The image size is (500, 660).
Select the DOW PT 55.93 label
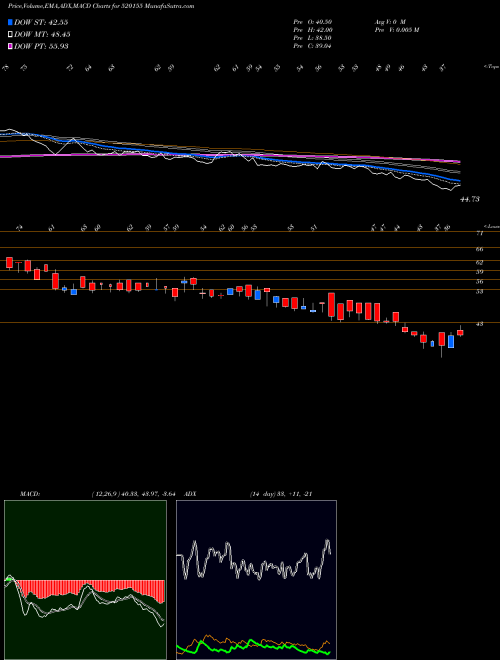point(41,46)
